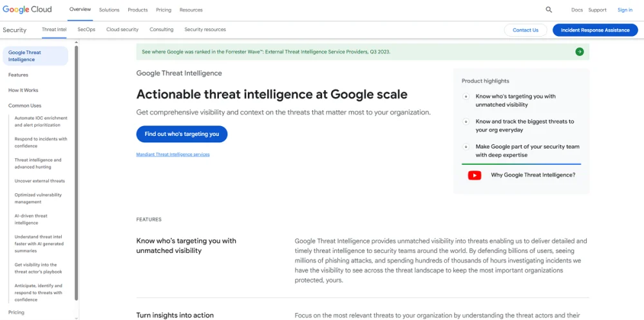Open 'Automate IOC enrichment and alert prioritization'
Screen dimensions: 644x320
pos(41,122)
